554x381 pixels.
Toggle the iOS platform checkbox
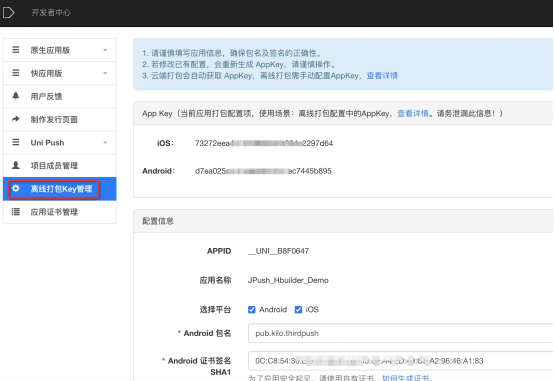(298, 310)
